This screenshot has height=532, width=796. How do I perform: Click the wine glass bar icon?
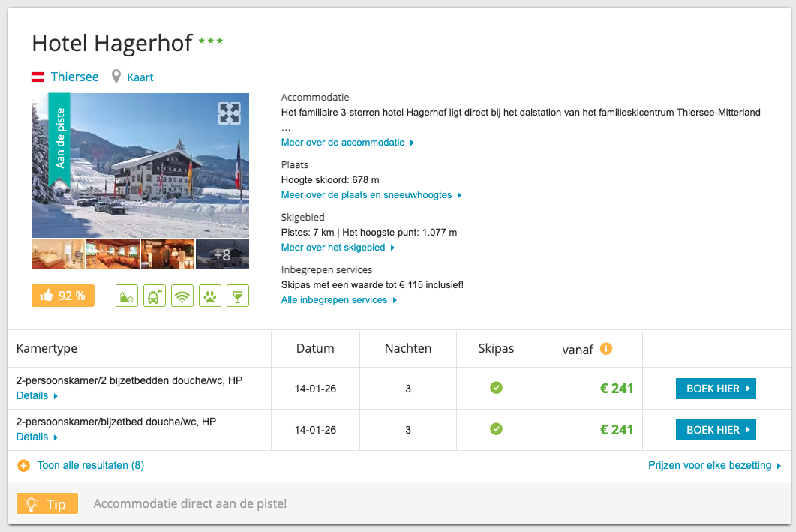coord(237,296)
